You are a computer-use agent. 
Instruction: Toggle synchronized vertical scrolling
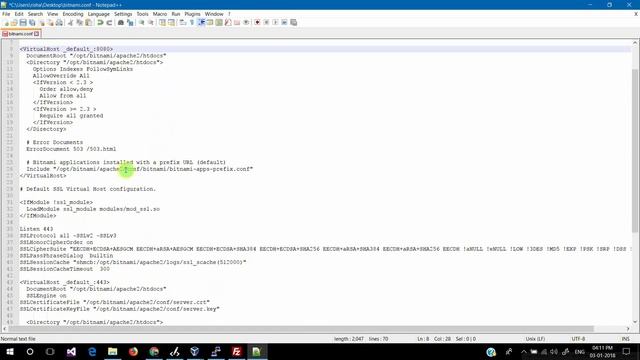coord(162,22)
